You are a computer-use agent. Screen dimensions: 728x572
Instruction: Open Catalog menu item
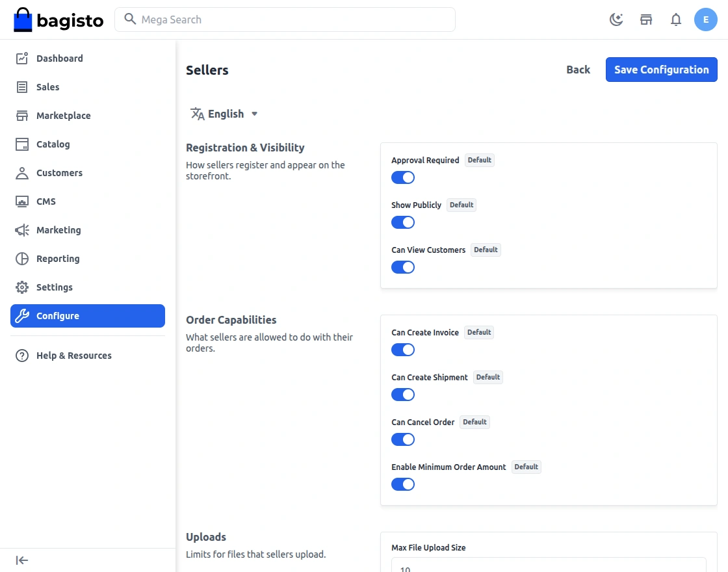[x=88, y=144]
